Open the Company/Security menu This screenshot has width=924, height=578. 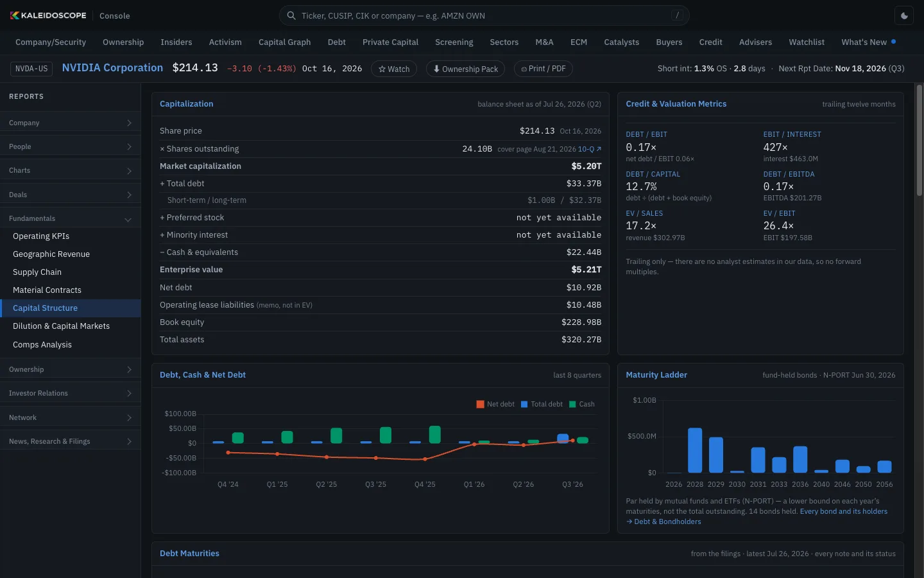pos(51,42)
